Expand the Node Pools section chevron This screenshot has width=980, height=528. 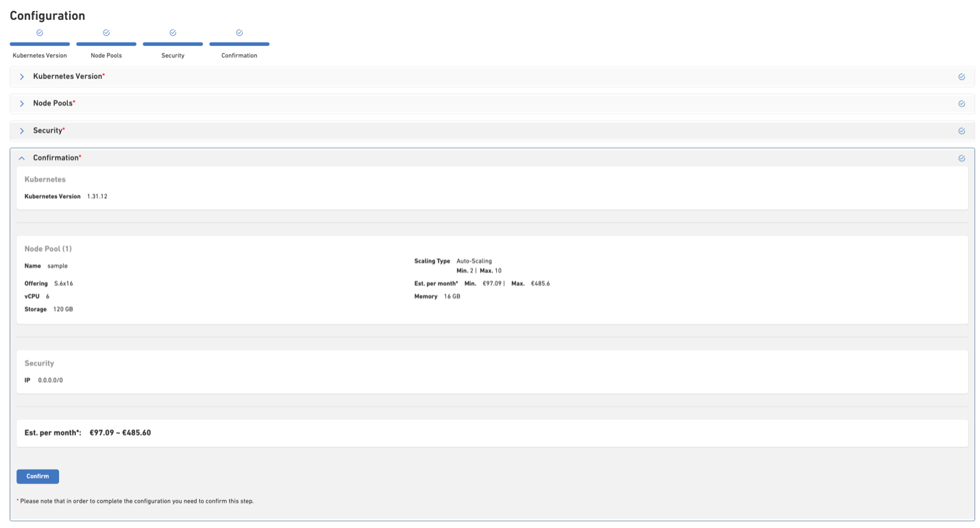point(22,104)
